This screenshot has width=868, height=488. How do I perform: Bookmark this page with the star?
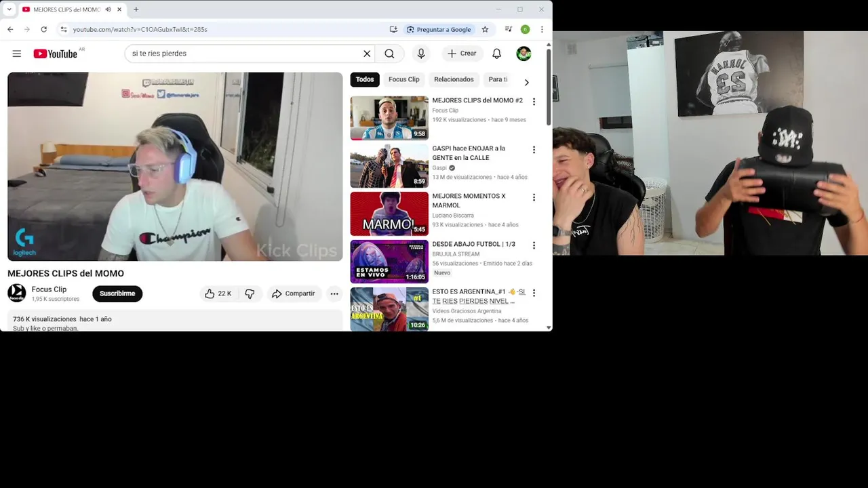485,29
